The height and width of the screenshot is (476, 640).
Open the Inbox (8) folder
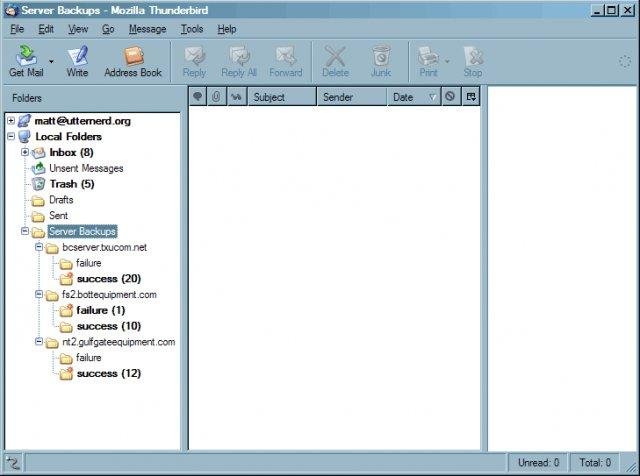coord(71,152)
